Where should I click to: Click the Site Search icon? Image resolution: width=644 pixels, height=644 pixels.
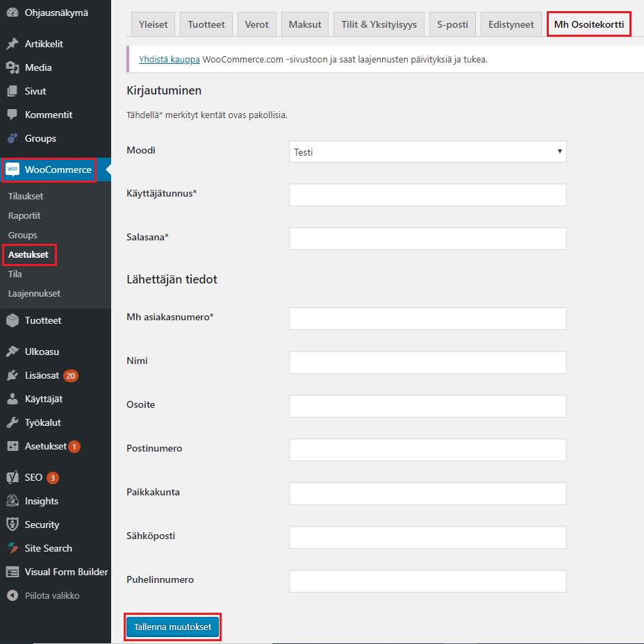coord(13,548)
